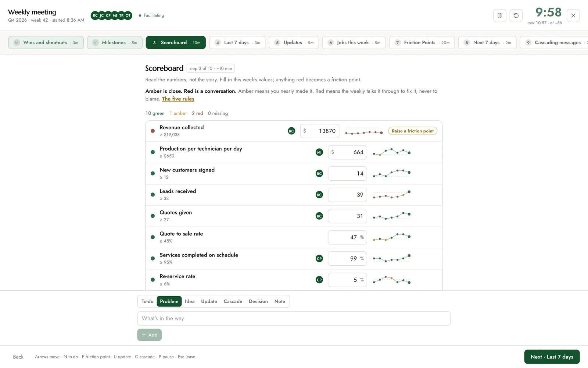
Task: Click the MI owner badge on Production per technician
Action: point(319,152)
